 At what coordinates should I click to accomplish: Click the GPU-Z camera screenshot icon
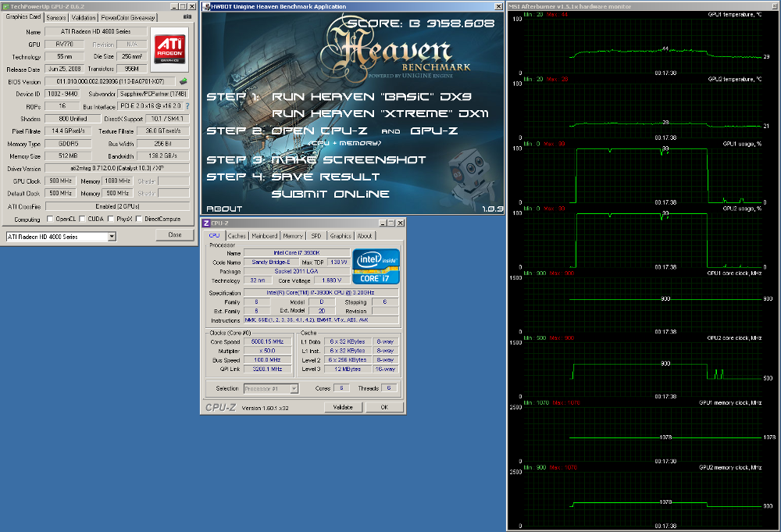187,17
